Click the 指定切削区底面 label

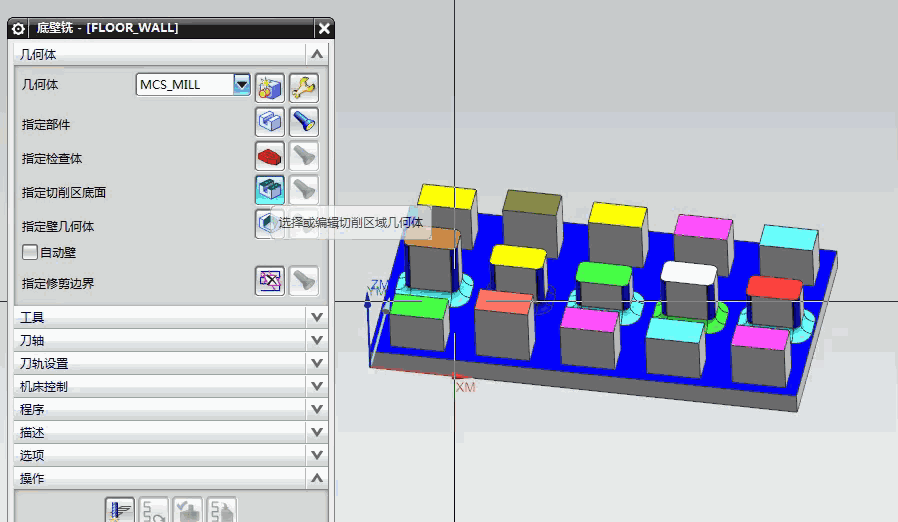pos(64,193)
